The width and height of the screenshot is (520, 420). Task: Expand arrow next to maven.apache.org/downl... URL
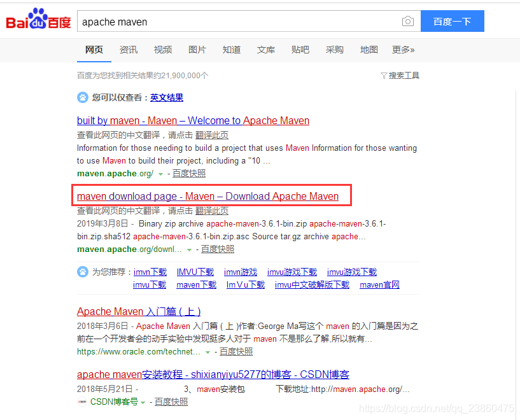pos(189,249)
